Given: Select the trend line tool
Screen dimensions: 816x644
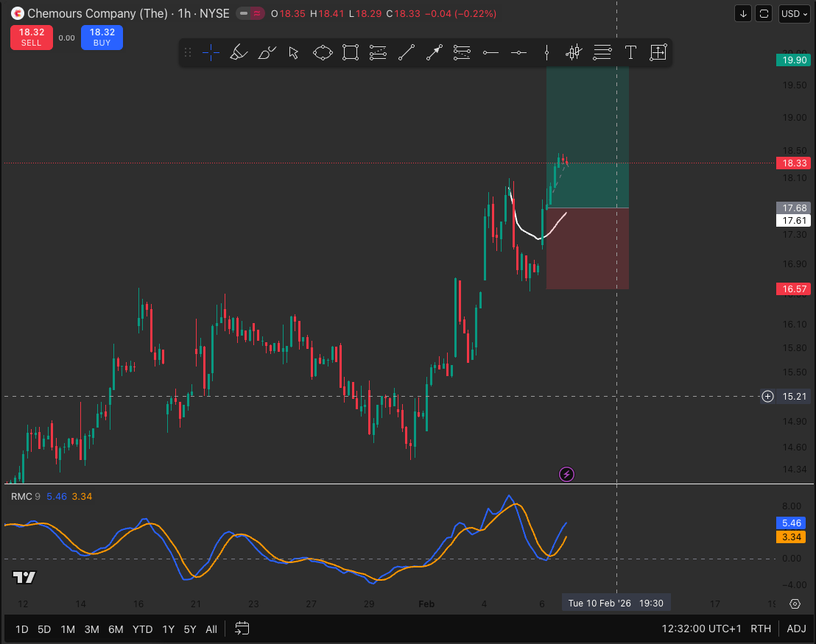Looking at the screenshot, I should pos(406,52).
